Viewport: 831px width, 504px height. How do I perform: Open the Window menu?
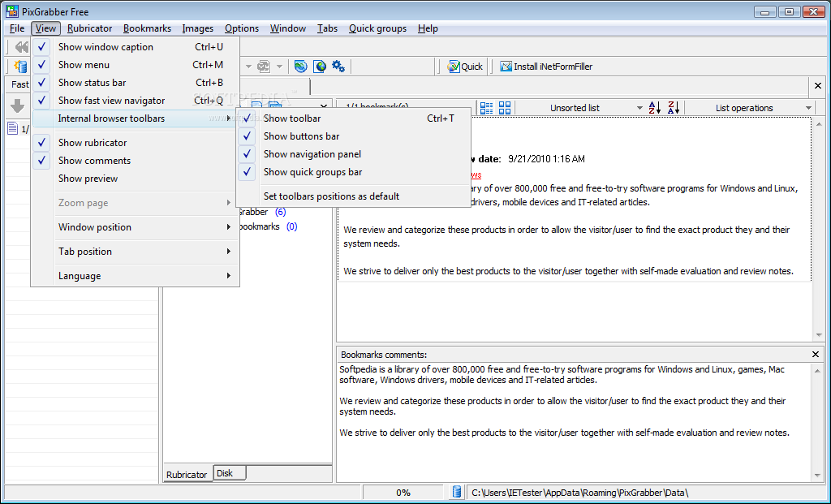tap(288, 28)
